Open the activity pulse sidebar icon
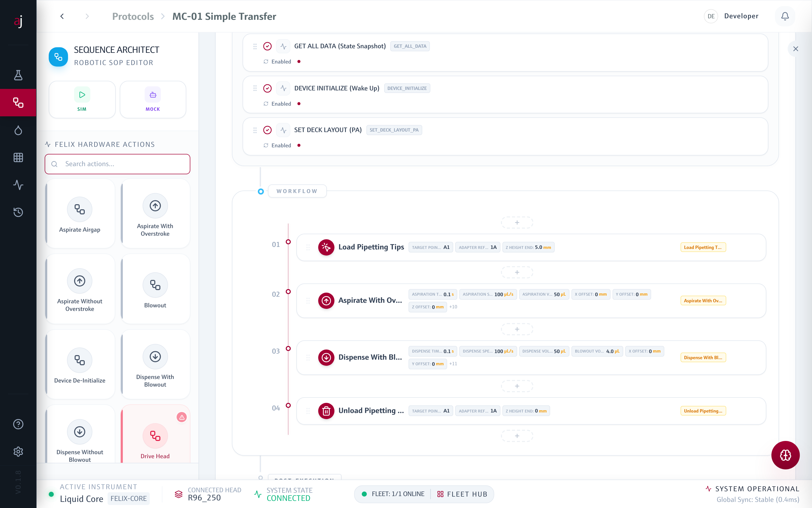This screenshot has height=508, width=812. point(18,185)
